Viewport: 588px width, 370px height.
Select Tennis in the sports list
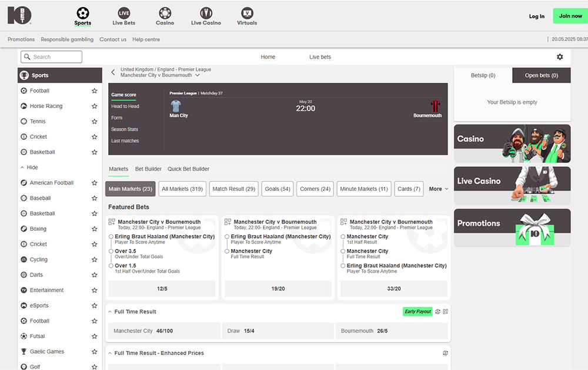(x=38, y=122)
